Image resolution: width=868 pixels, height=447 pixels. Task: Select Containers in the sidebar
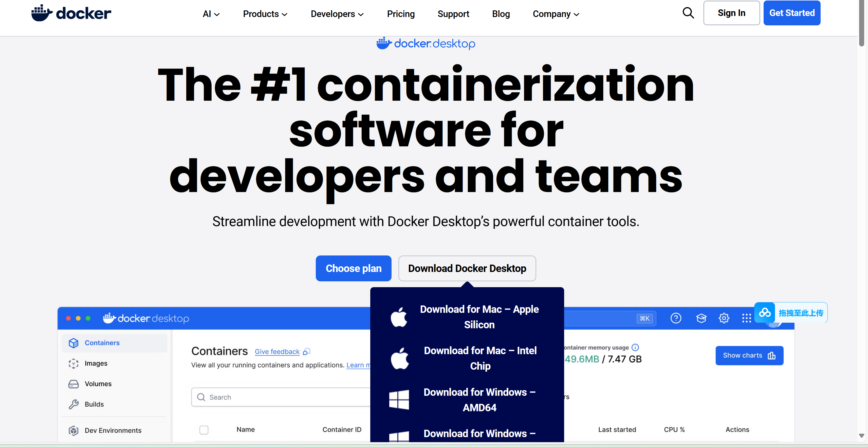coord(115,343)
